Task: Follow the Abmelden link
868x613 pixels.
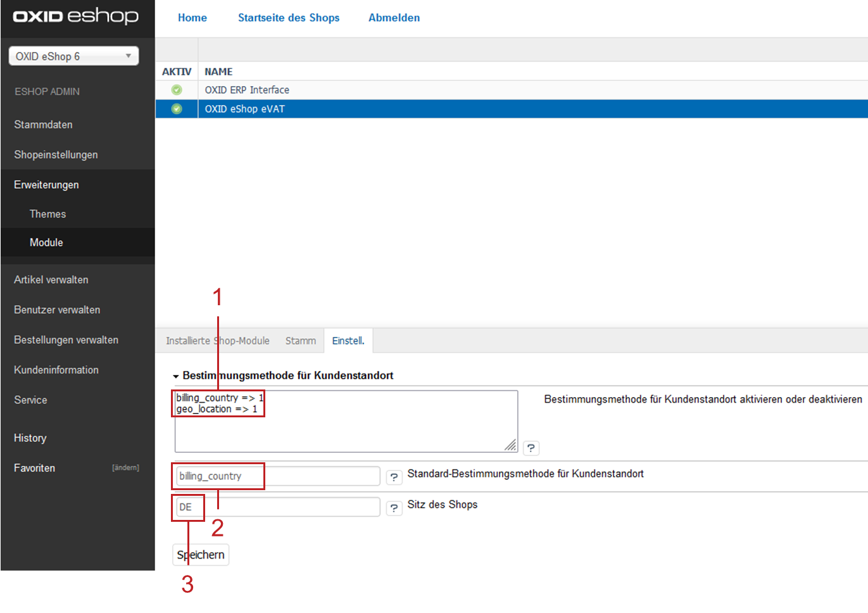Action: tap(394, 18)
